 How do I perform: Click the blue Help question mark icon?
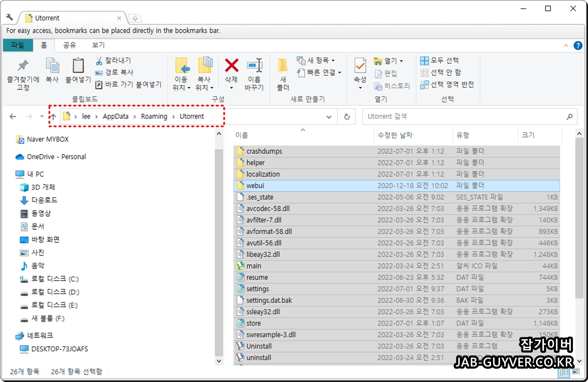pos(578,45)
